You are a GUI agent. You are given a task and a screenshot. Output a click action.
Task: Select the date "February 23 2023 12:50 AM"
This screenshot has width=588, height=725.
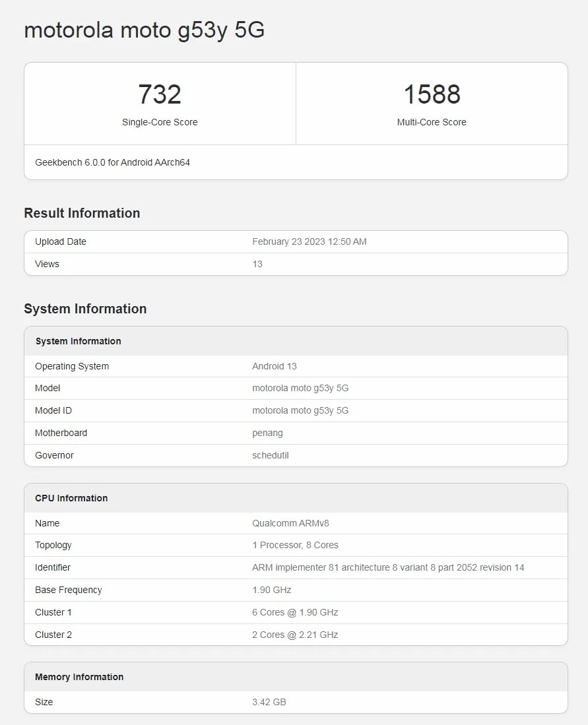point(310,242)
